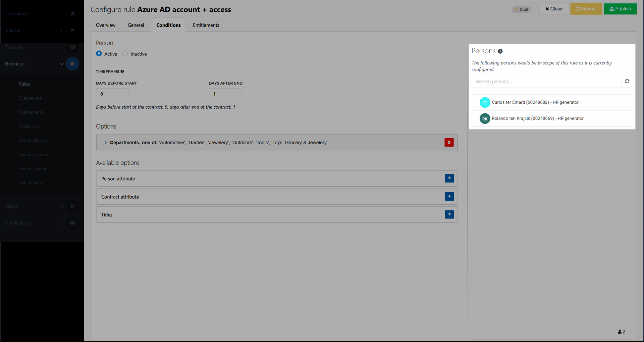Open Rules in the sidebar
The image size is (644, 342).
pyautogui.click(x=24, y=84)
